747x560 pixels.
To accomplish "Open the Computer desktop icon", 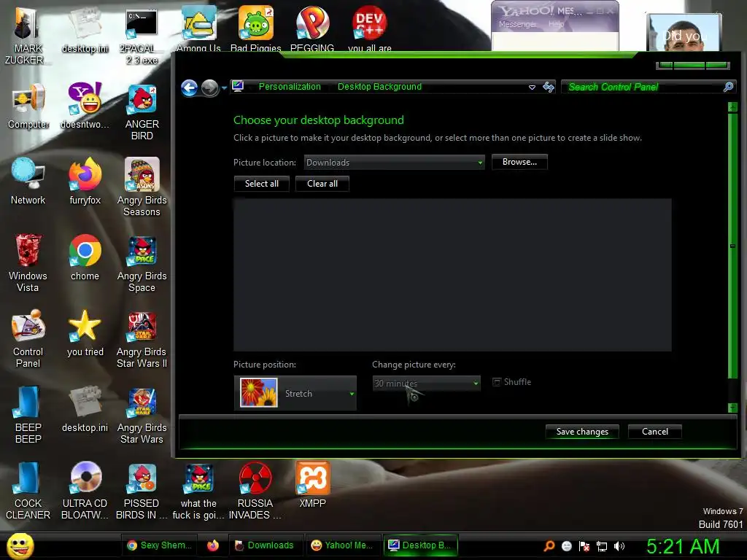I will 28,106.
